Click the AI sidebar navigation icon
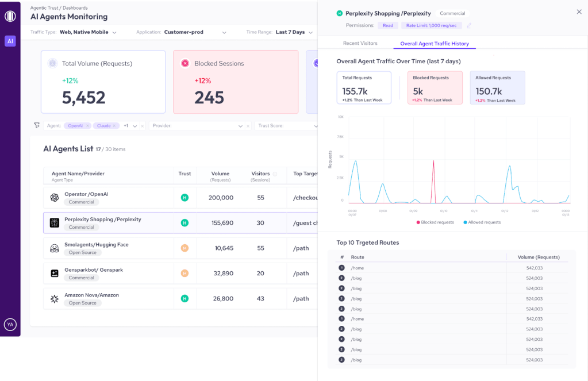The width and height of the screenshot is (588, 381). pyautogui.click(x=10, y=41)
